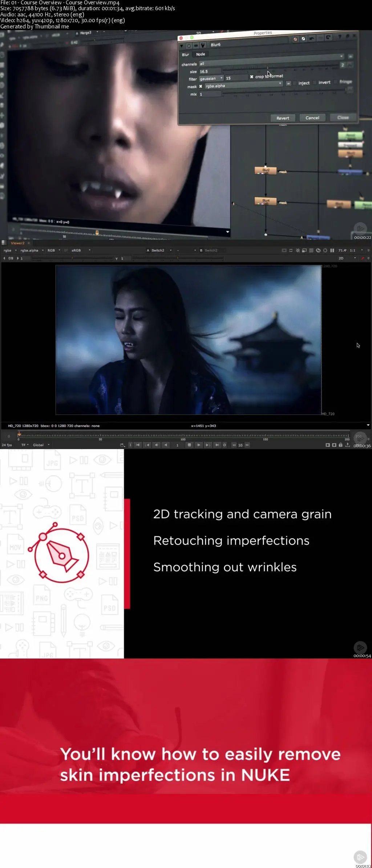Click the current frame number field
The width and height of the screenshot is (372, 868).
[177, 445]
